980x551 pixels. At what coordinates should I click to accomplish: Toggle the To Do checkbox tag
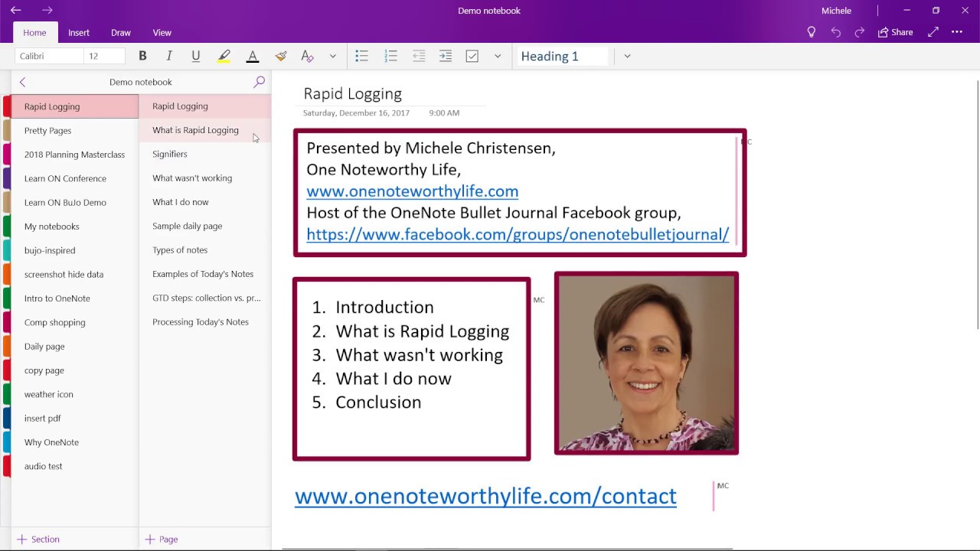click(x=472, y=56)
